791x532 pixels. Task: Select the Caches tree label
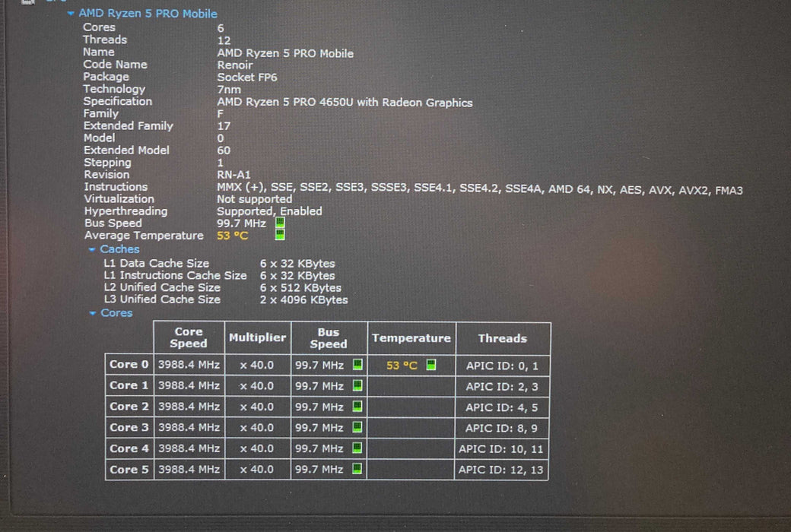point(119,249)
